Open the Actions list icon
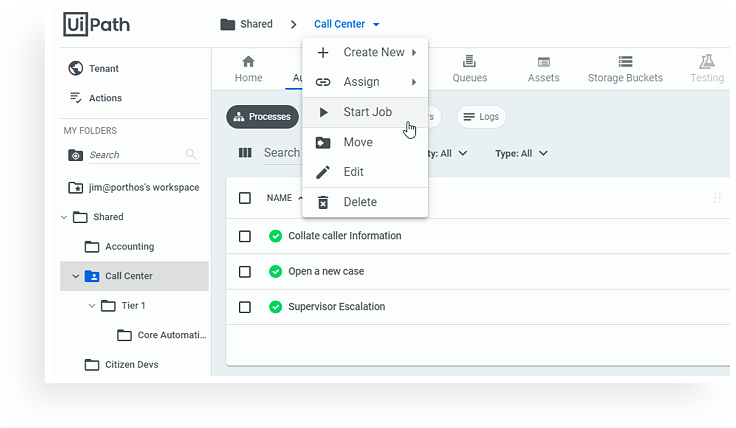 point(76,98)
